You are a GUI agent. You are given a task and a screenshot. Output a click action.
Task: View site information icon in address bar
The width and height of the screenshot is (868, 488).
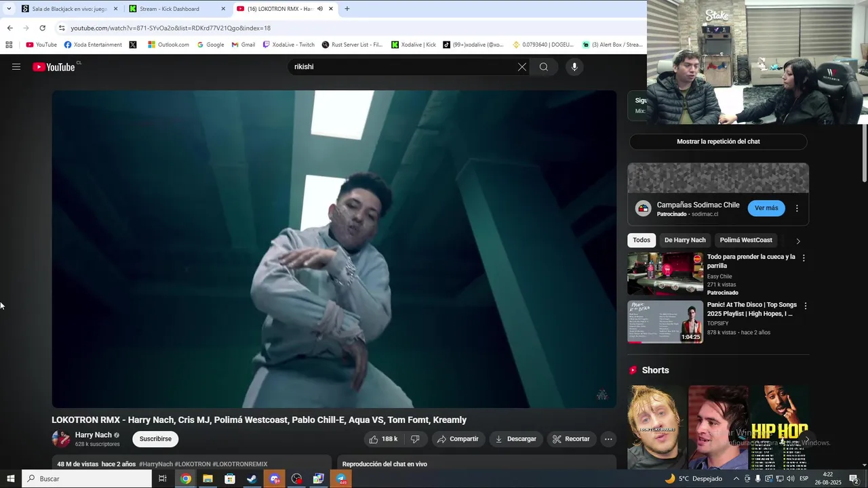click(62, 28)
